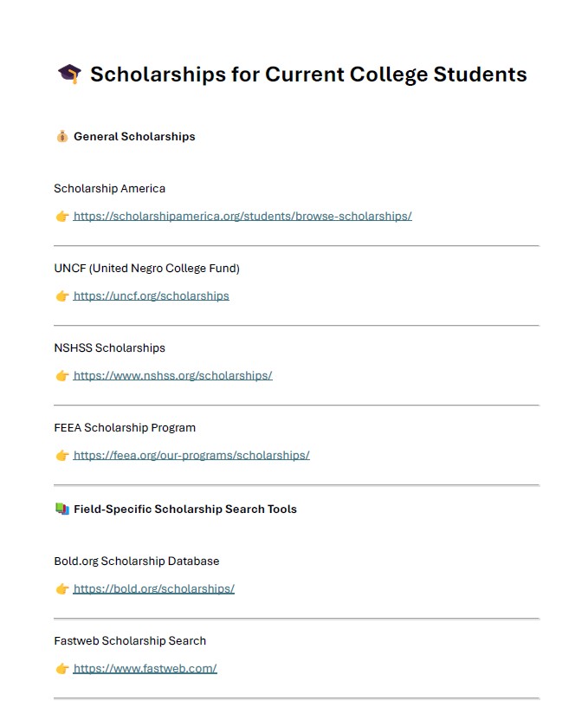Click pointing hand icon beside FEEA link

pyautogui.click(x=62, y=456)
